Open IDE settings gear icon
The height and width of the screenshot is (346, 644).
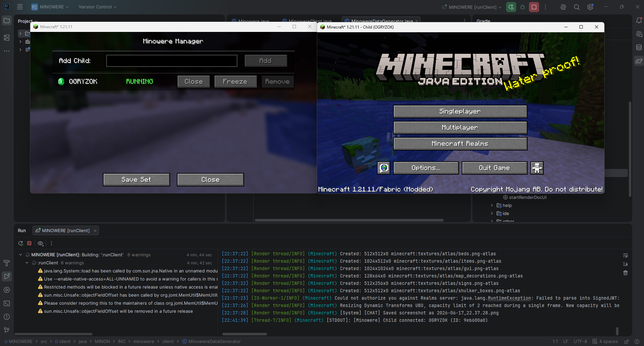tap(590, 7)
